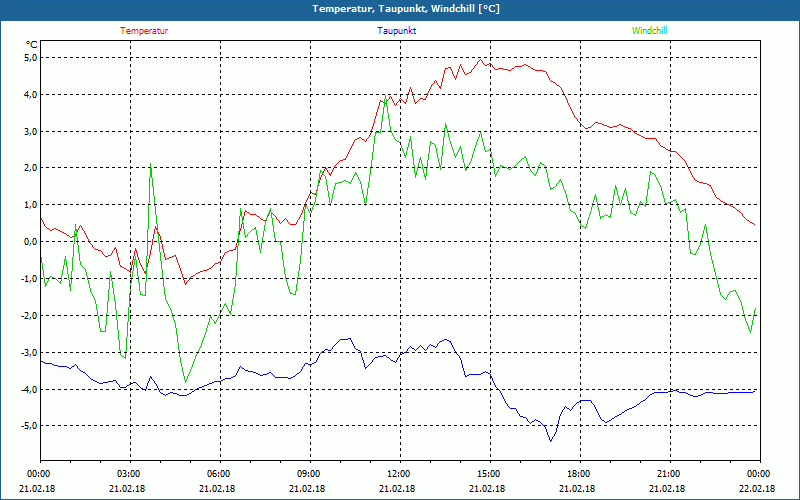Click the '0,0' y-axis value
The image size is (800, 500).
coord(31,241)
